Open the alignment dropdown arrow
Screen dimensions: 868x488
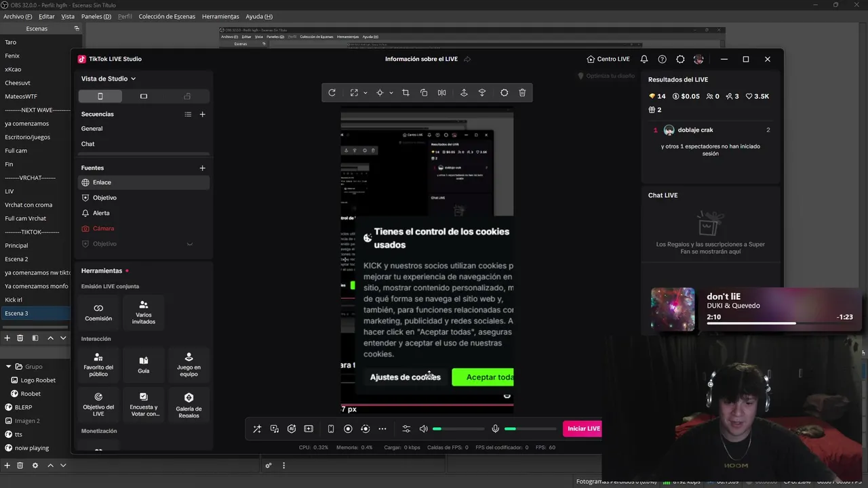coord(391,93)
